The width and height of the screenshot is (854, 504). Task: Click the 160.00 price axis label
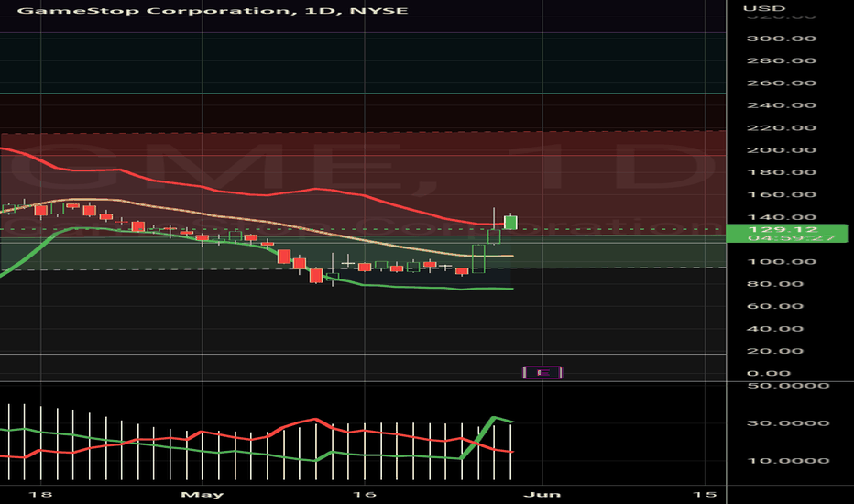781,194
